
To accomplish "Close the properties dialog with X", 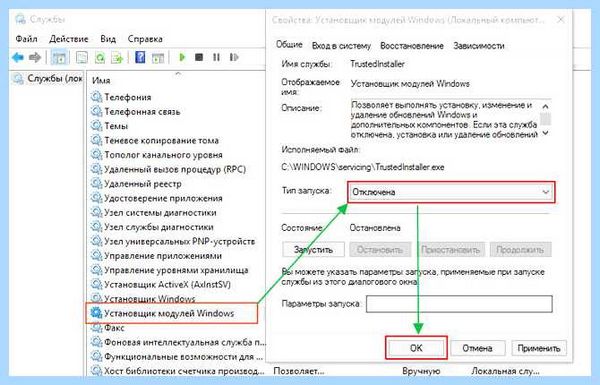I will click(561, 20).
